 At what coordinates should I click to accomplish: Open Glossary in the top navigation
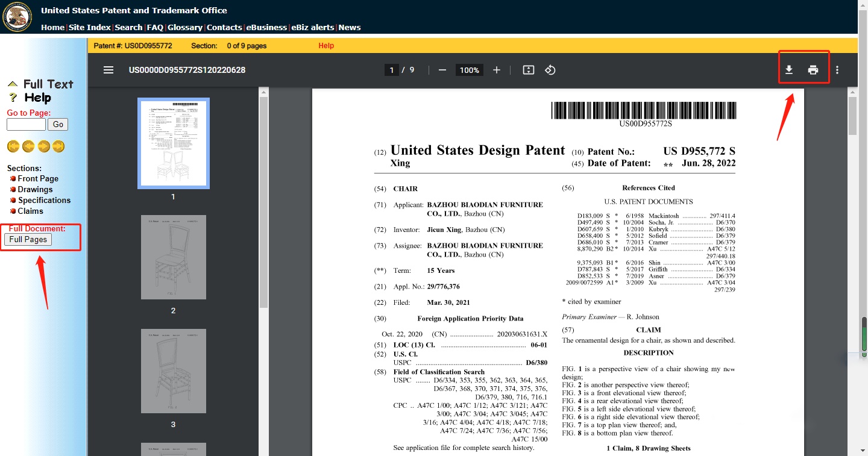click(x=185, y=27)
